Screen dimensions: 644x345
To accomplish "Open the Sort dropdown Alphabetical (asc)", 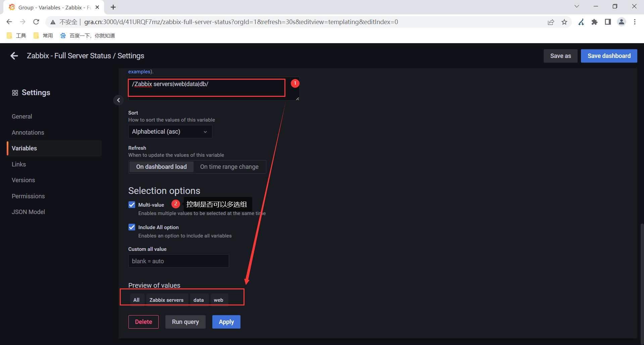I will pos(170,132).
